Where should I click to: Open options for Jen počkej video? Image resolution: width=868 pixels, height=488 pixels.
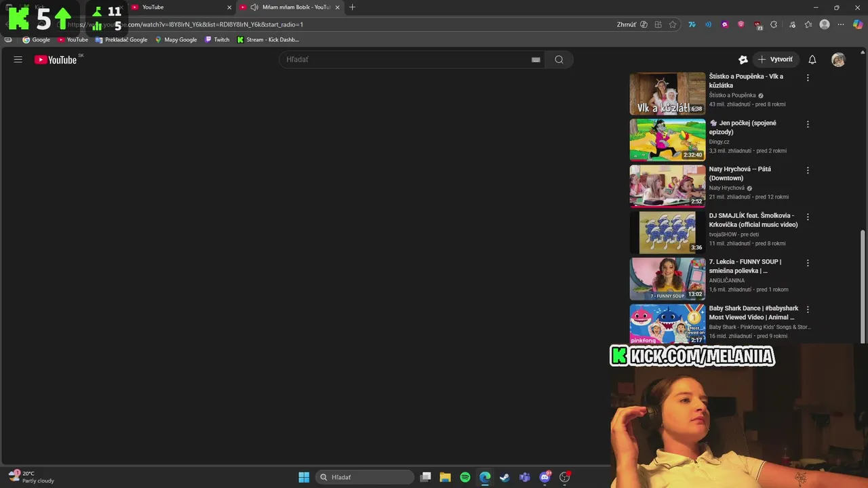pos(808,125)
